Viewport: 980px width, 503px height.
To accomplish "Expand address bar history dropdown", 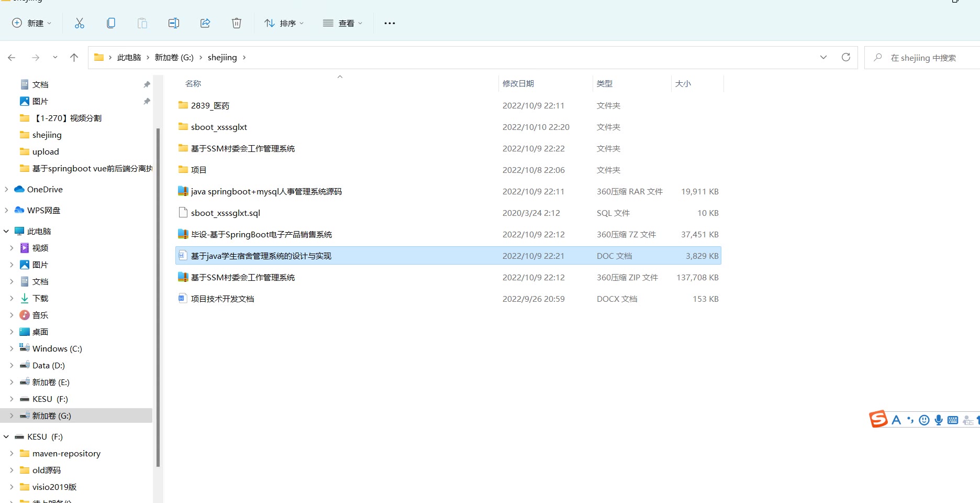I will coord(823,57).
